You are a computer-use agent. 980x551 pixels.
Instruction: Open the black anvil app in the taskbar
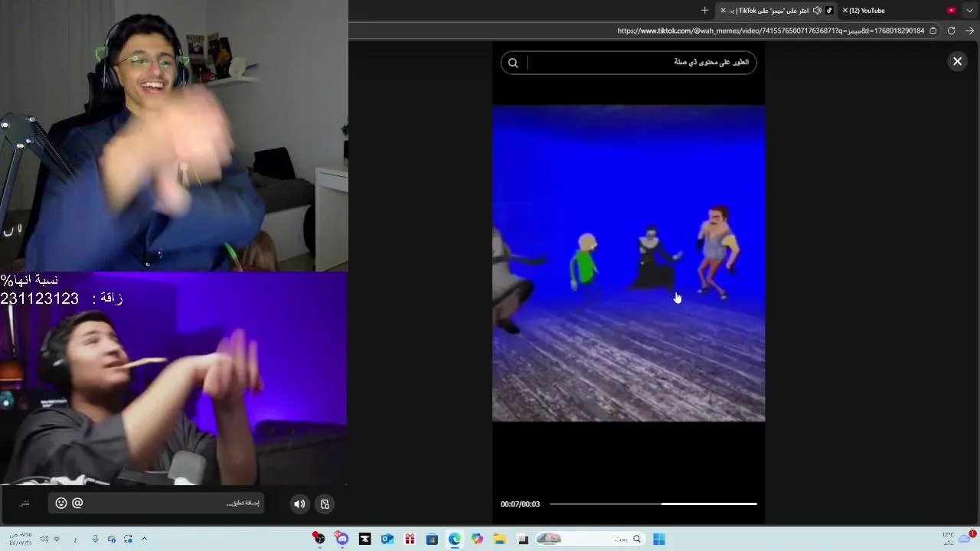point(364,539)
